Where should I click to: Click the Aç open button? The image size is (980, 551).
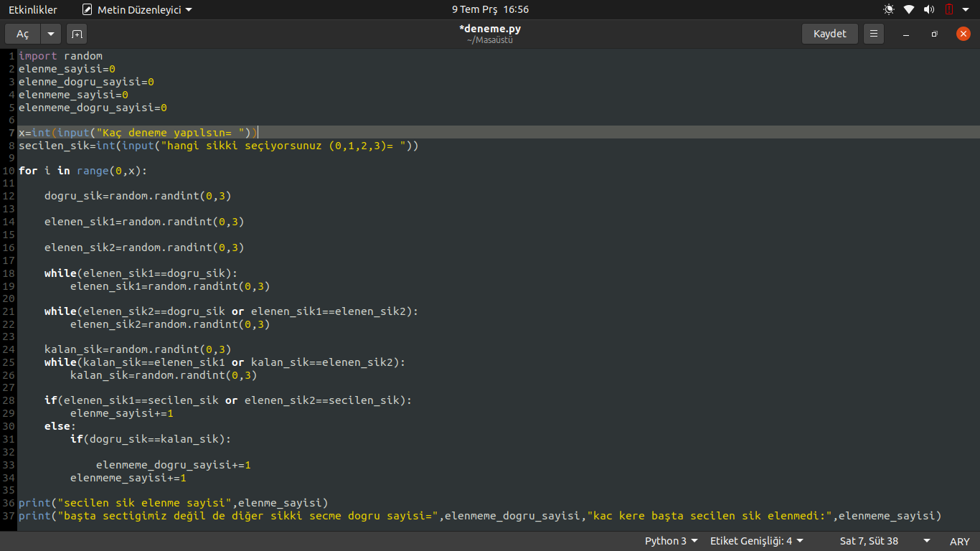click(x=23, y=34)
